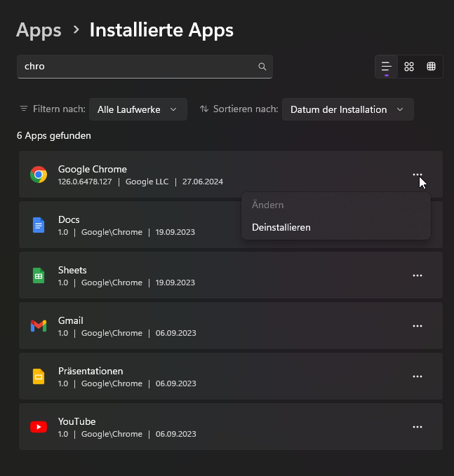454x476 pixels.
Task: Click the Google LLC publisher text
Action: [147, 182]
